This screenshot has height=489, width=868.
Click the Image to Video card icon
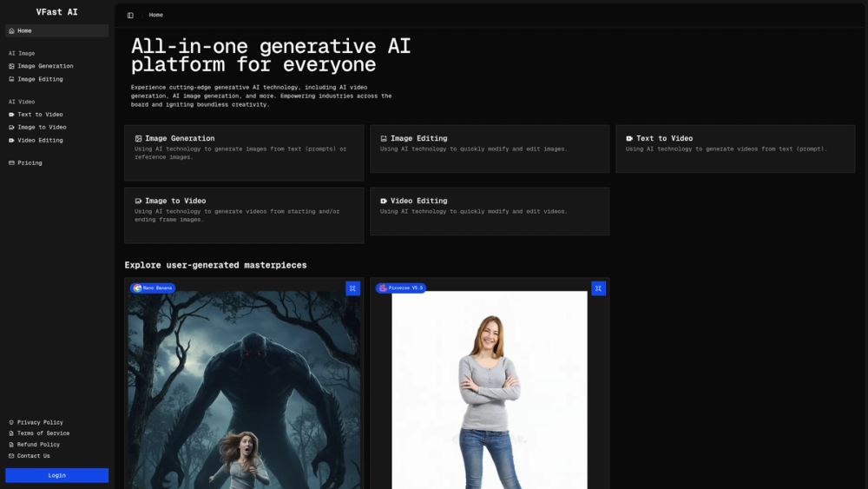coord(138,201)
